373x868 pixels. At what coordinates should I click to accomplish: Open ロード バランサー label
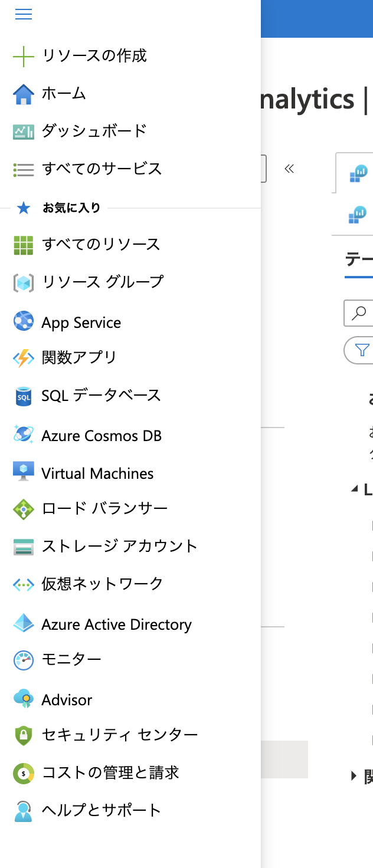(105, 509)
